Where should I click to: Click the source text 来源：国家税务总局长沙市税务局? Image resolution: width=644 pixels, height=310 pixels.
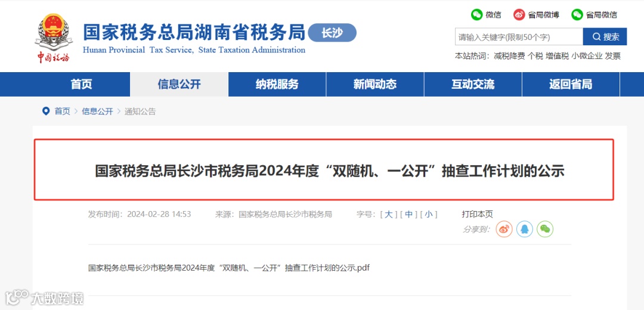click(274, 214)
